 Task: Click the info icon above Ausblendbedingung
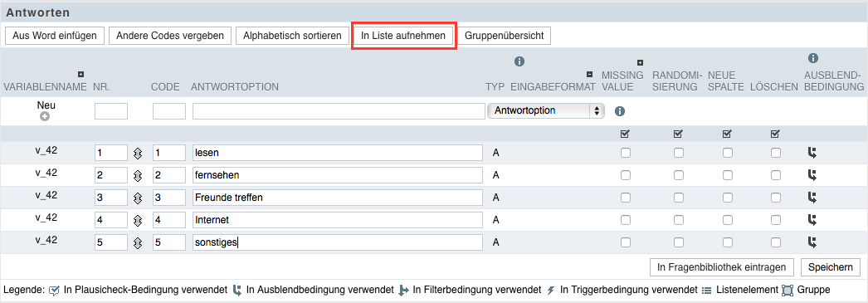tap(812, 57)
